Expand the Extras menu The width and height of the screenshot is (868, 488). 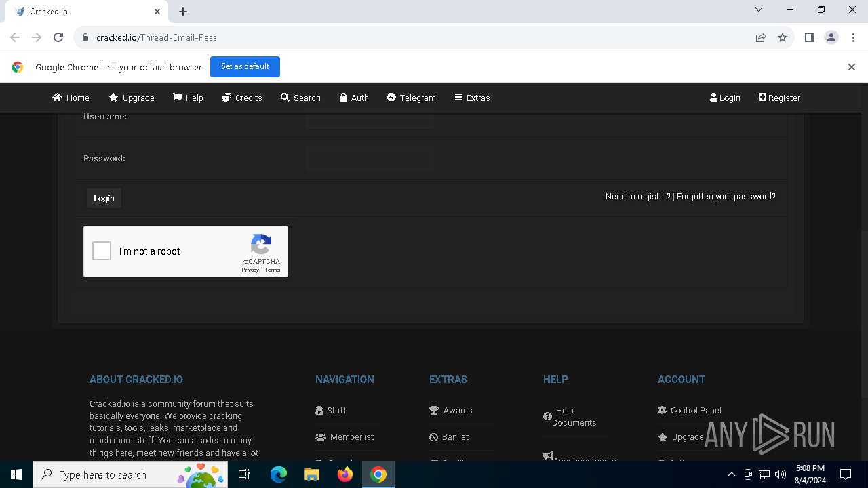[472, 98]
